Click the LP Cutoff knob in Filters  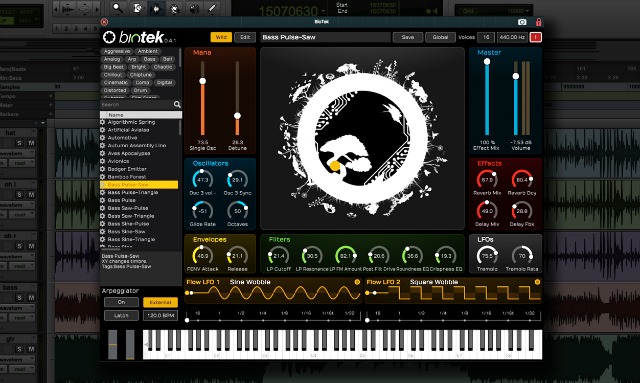point(279,256)
